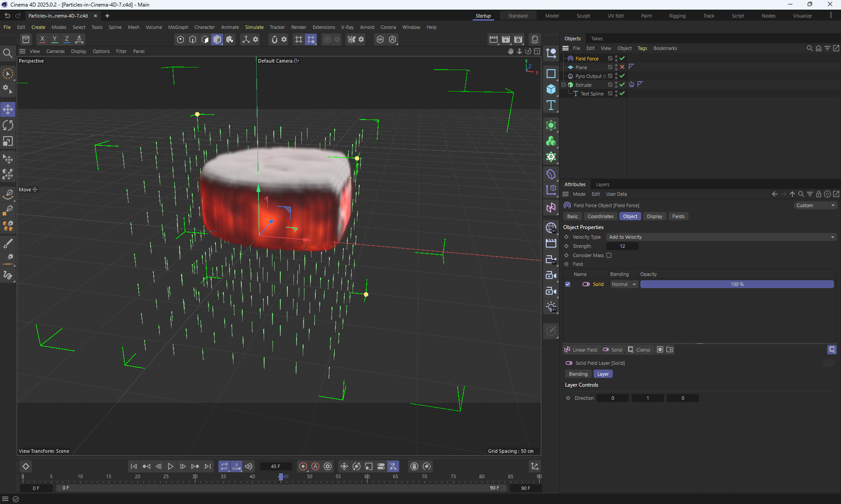
Task: Toggle the Y axis lock icon
Action: (54, 39)
